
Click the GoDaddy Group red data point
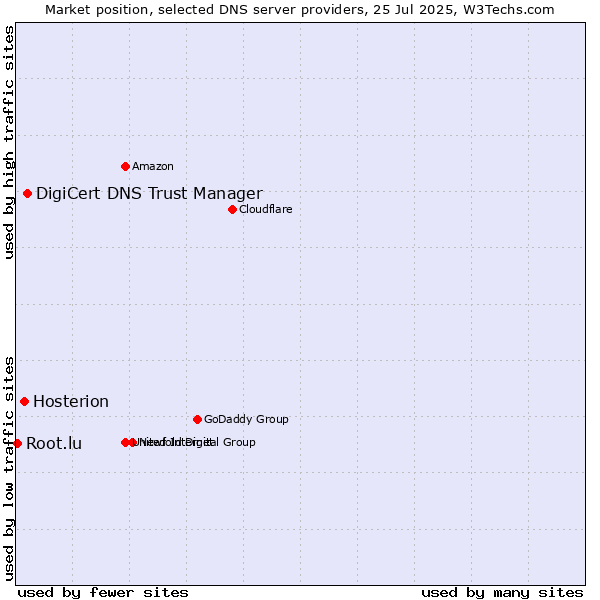(197, 420)
